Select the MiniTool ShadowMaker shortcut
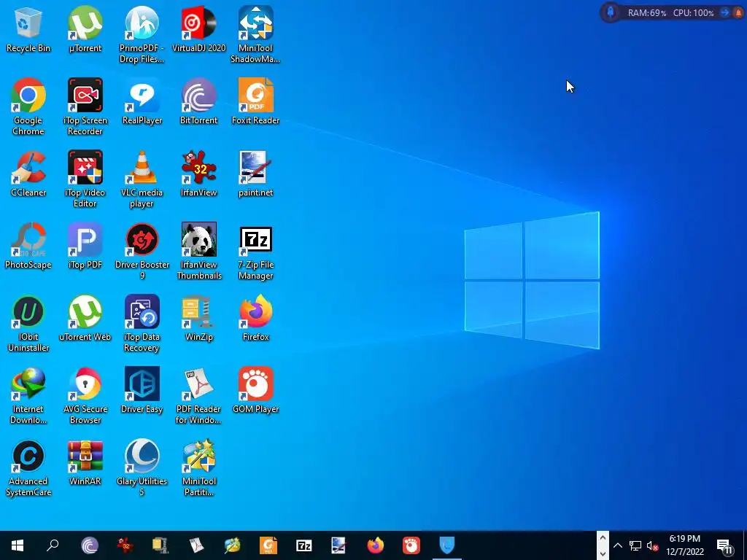The image size is (747, 560). [x=255, y=35]
